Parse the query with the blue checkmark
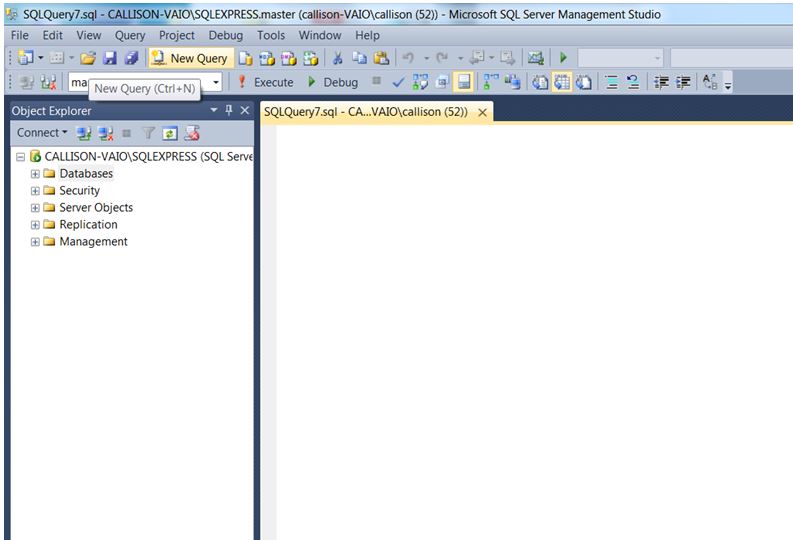Viewport: 793px width, 540px height. 398,82
